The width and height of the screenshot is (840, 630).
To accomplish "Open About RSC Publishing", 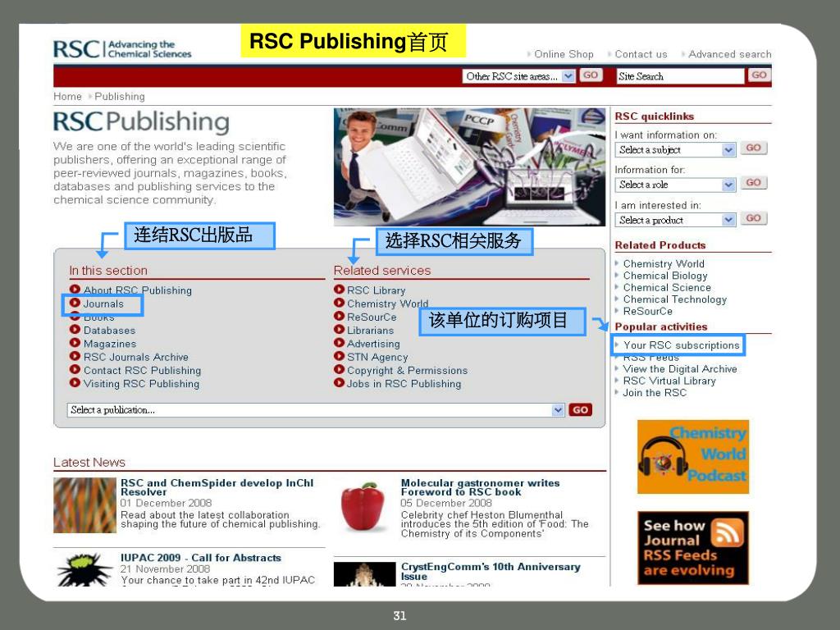I will [137, 290].
